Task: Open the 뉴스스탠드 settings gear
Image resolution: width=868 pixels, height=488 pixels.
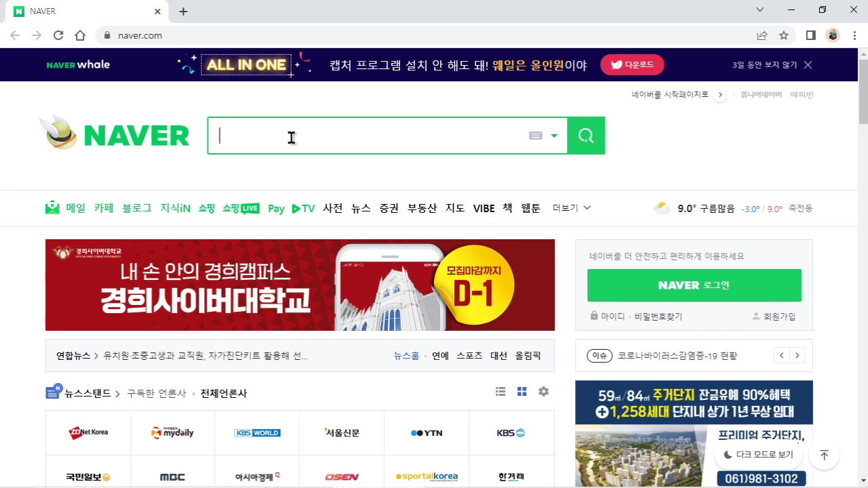Action: (543, 391)
